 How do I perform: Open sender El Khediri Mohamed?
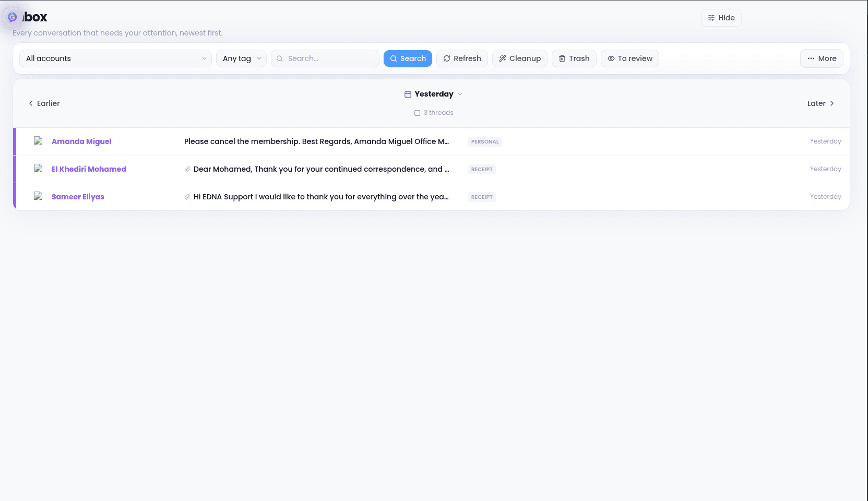point(89,169)
